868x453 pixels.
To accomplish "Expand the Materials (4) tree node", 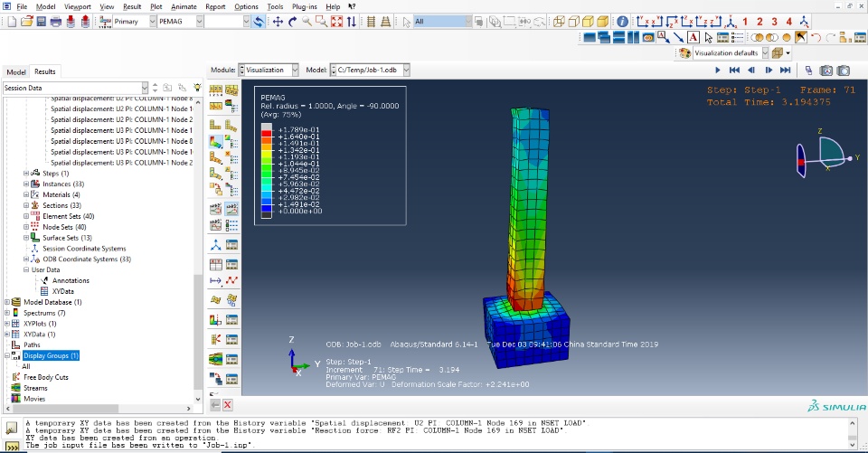I will pos(26,194).
